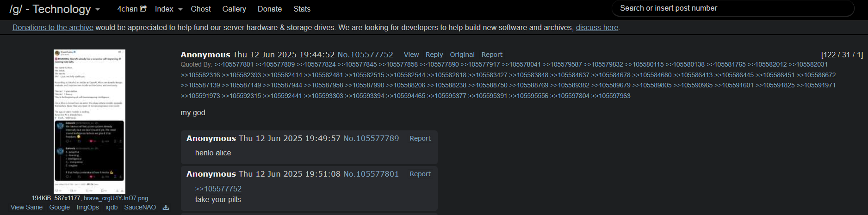Screen dimensions: 868x215
Task: Open quoted-by link >>105588750
Action: 488,85
